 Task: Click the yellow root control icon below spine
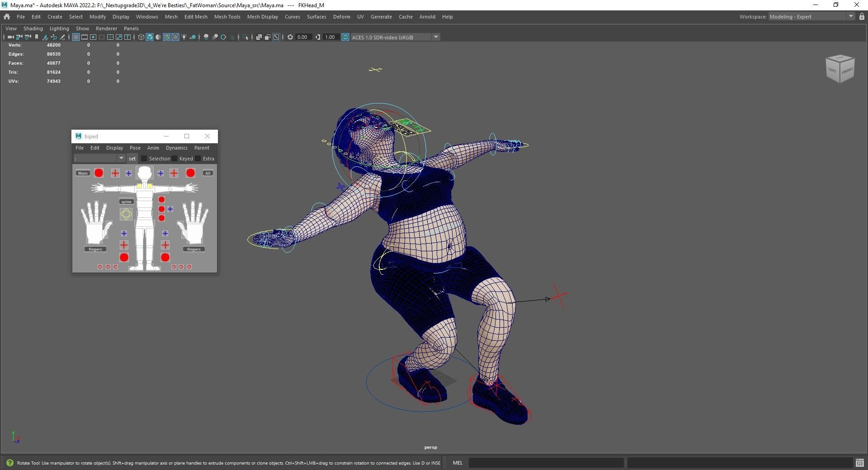coord(126,214)
